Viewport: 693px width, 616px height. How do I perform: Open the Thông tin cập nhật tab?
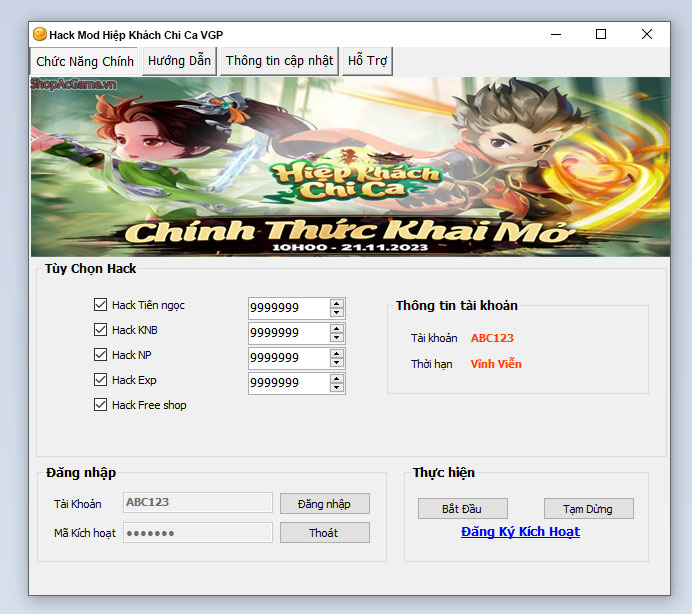pos(279,61)
